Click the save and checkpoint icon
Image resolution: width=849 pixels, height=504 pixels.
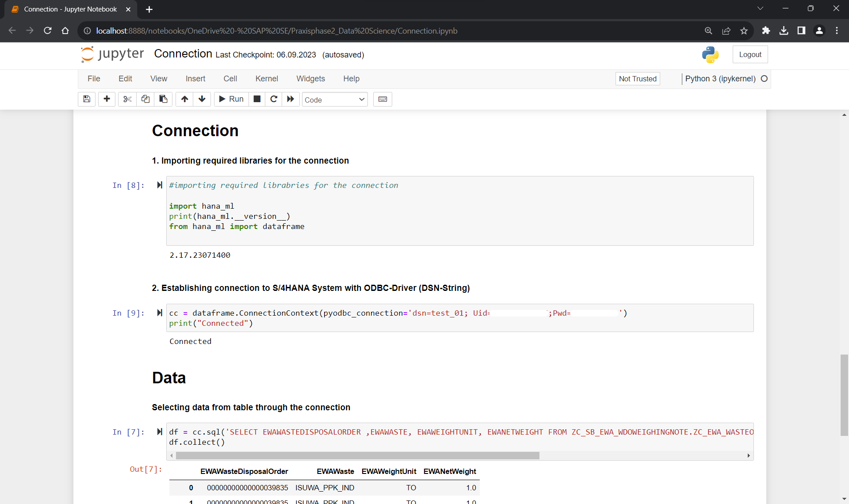click(87, 99)
